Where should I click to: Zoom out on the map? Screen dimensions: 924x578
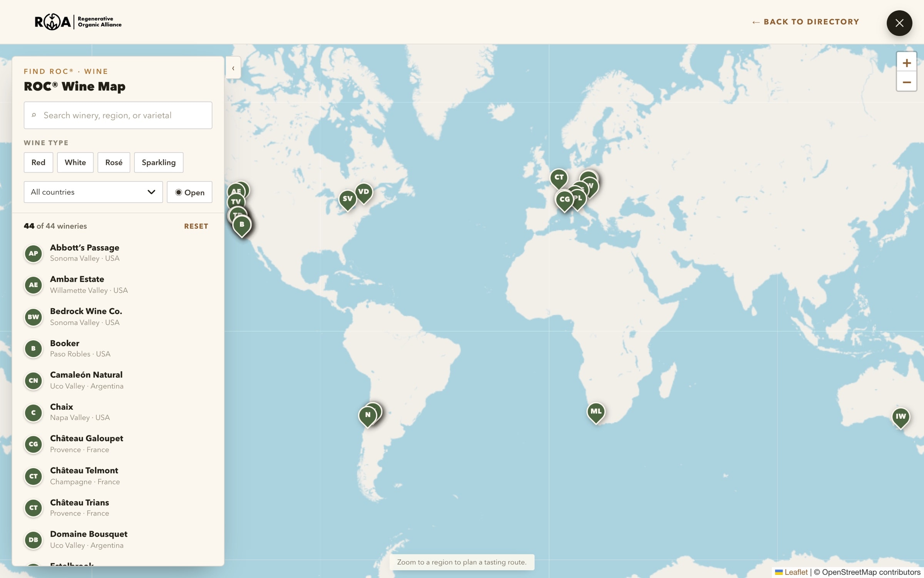906,82
